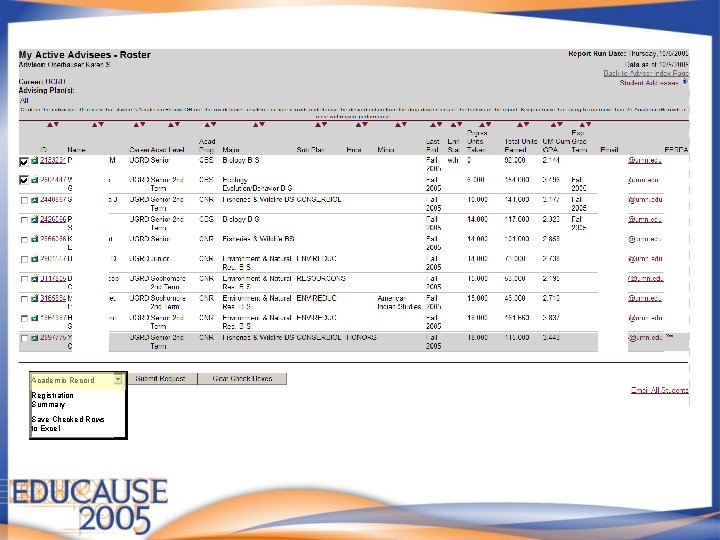Click the green record icon in the Ecology Evolution/Behavior row

(x=34, y=180)
